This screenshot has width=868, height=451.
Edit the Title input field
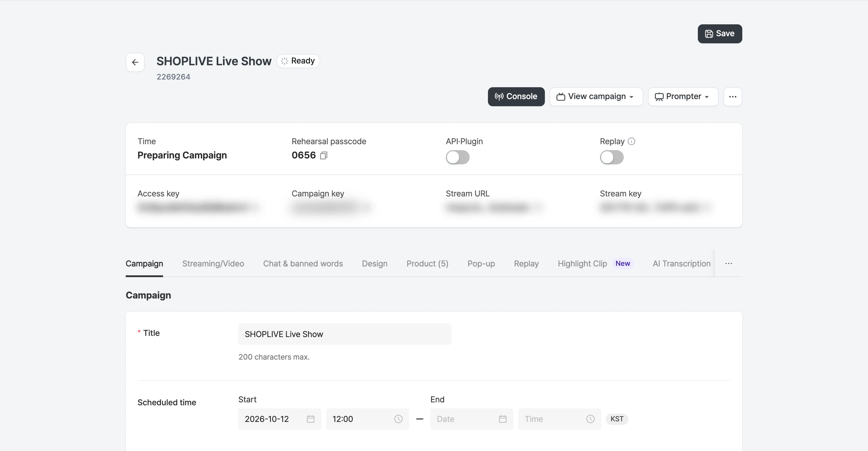[345, 334]
